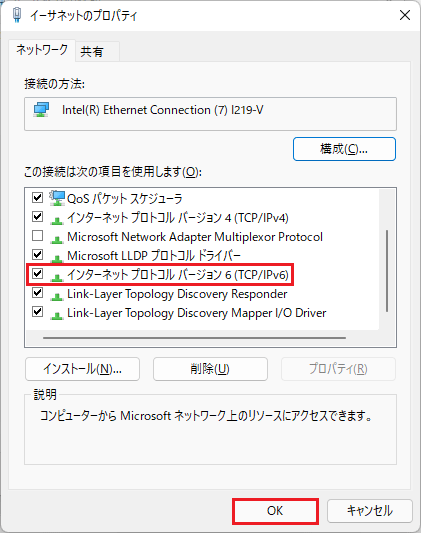Click the キャンセル button
Screen dimensions: 421x533
(370, 511)
